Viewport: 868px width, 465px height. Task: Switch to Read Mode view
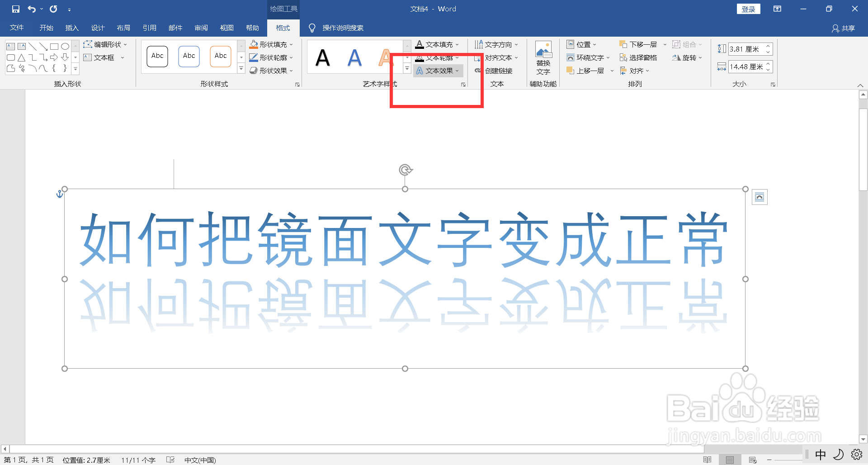[708, 460]
